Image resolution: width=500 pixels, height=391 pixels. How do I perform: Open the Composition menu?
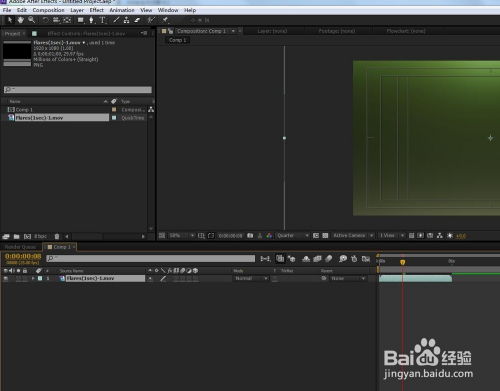(x=48, y=10)
